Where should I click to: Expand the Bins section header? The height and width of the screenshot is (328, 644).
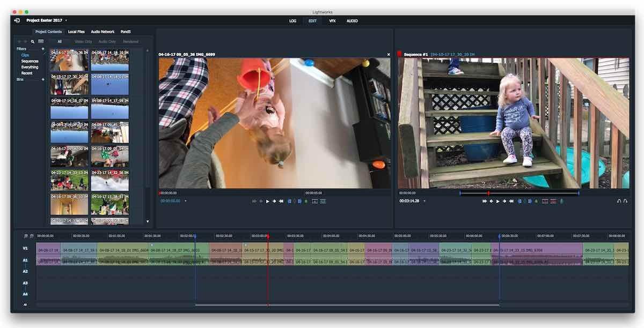20,79
